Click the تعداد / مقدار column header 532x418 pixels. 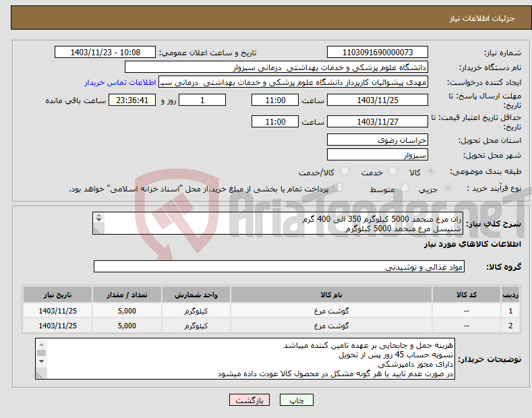(x=127, y=295)
